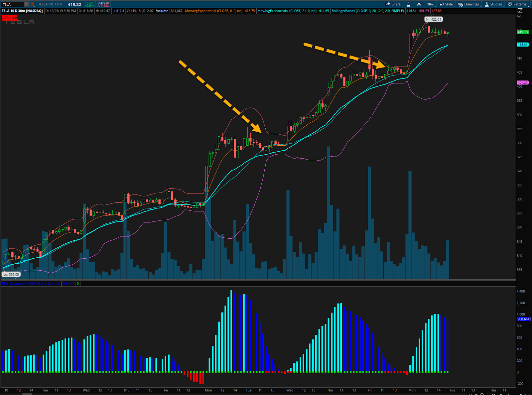Open the Style menu
This screenshot has width=532, height=395.
447,4
